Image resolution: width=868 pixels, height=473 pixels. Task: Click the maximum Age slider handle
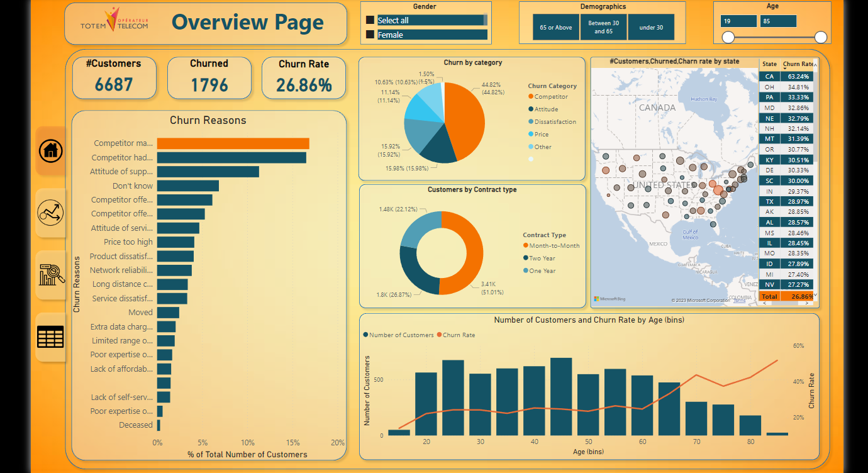coord(821,37)
